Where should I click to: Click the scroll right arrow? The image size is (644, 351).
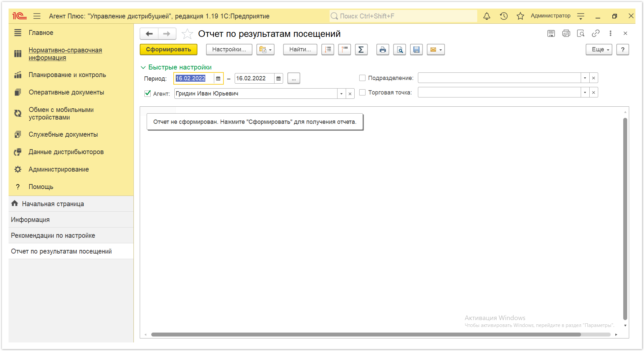(616, 335)
